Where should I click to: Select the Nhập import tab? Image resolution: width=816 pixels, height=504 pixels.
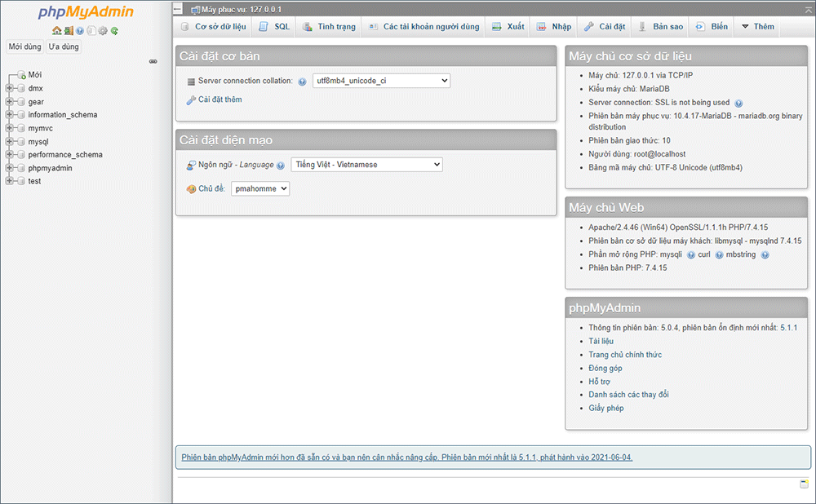pyautogui.click(x=554, y=27)
